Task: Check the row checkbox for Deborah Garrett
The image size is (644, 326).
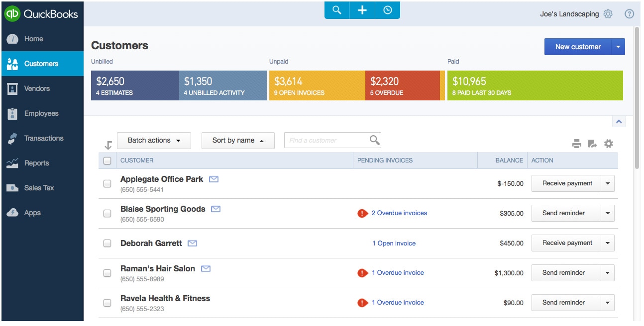Action: 107,243
